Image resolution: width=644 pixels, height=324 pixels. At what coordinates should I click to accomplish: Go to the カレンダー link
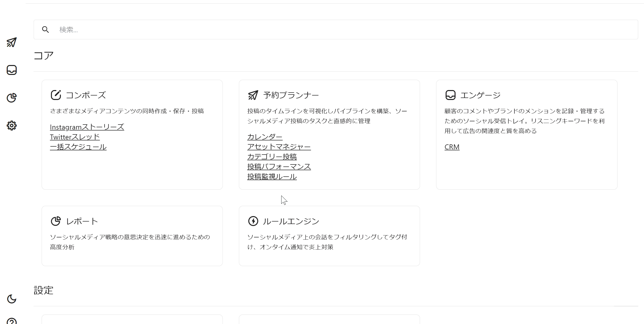pyautogui.click(x=265, y=137)
